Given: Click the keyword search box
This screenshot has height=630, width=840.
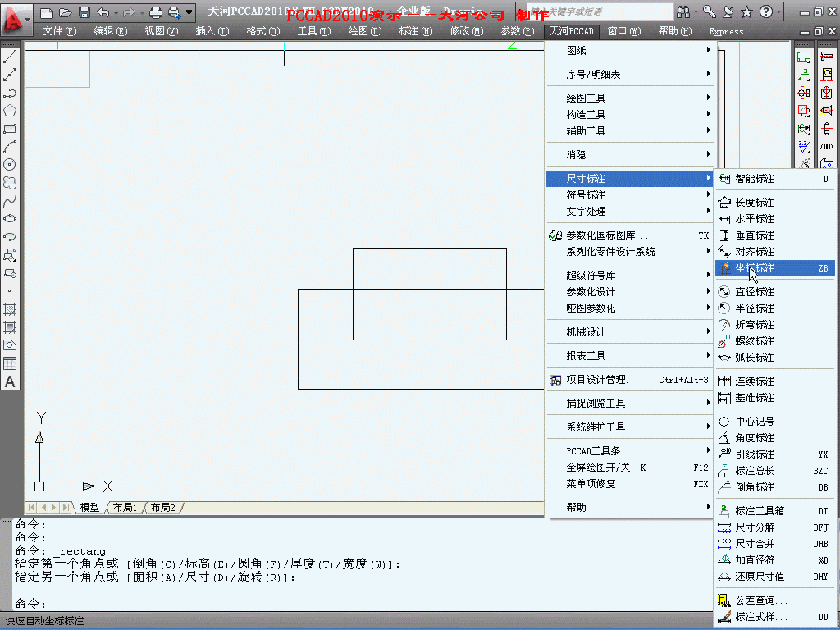Looking at the screenshot, I should 600,11.
